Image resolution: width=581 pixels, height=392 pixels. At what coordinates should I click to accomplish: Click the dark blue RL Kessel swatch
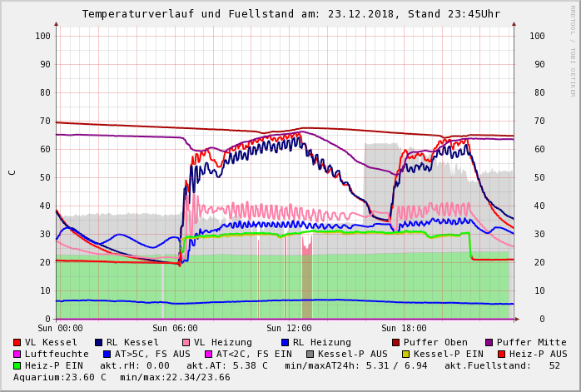tap(99, 342)
